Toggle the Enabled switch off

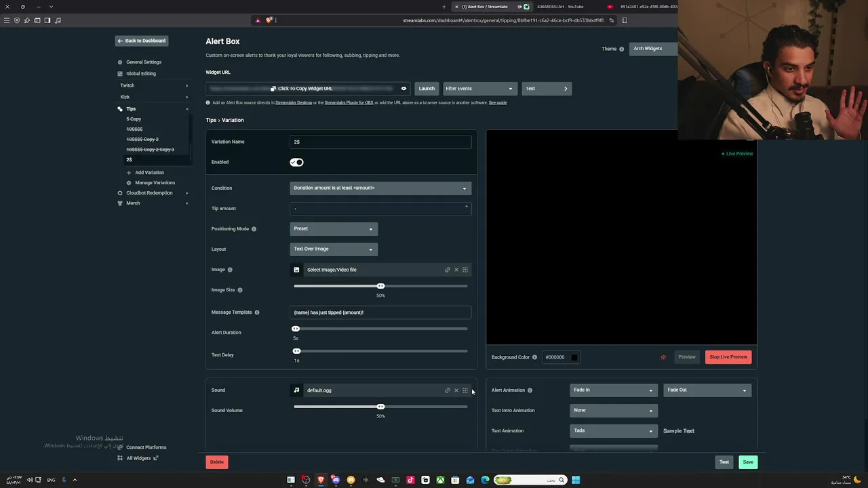click(296, 162)
